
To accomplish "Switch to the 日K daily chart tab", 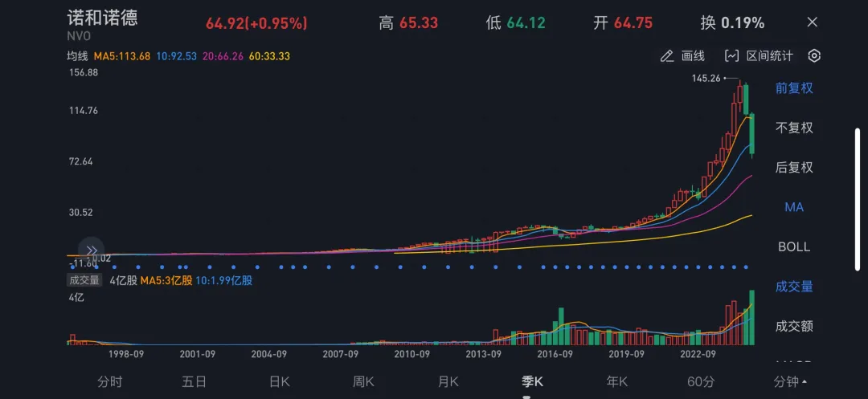I will (279, 381).
